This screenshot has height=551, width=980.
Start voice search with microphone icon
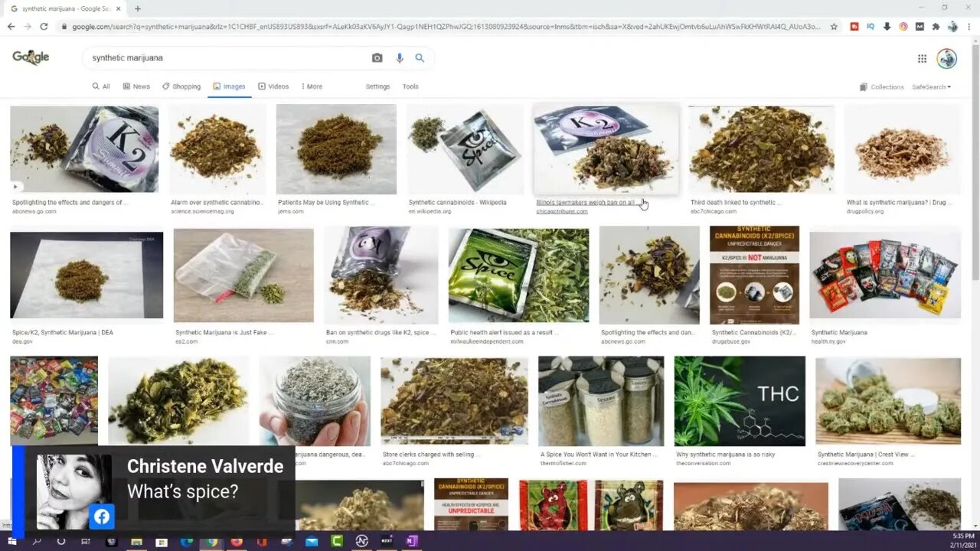pos(399,57)
